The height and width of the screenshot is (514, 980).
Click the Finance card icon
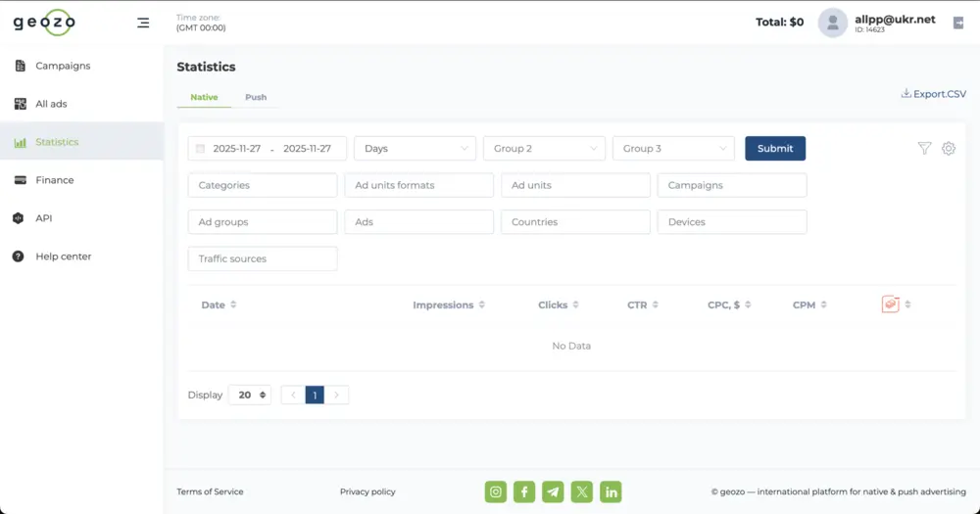click(x=20, y=180)
